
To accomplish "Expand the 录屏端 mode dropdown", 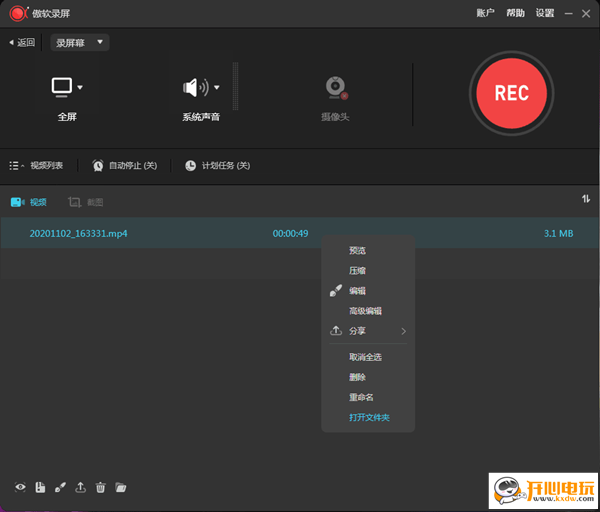I will [x=80, y=42].
